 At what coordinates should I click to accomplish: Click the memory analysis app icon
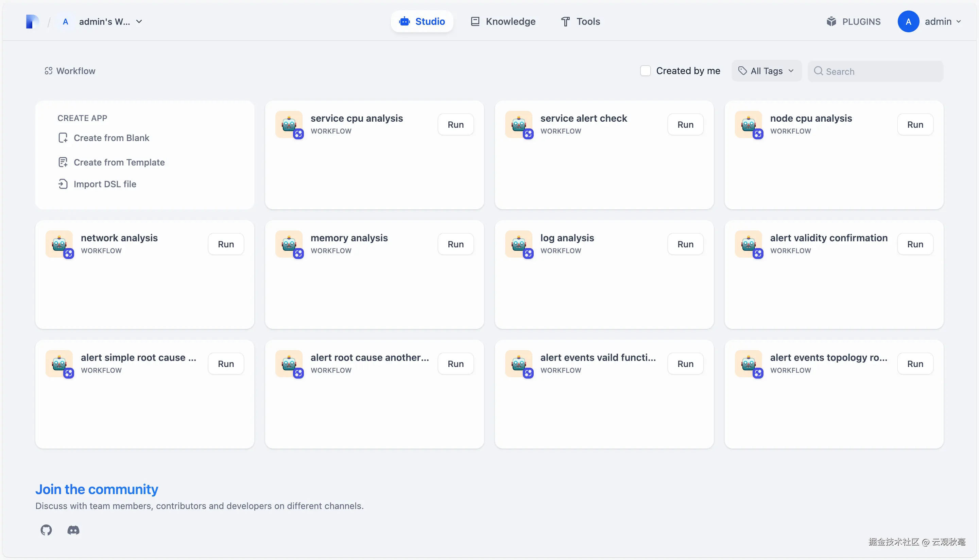tap(289, 244)
